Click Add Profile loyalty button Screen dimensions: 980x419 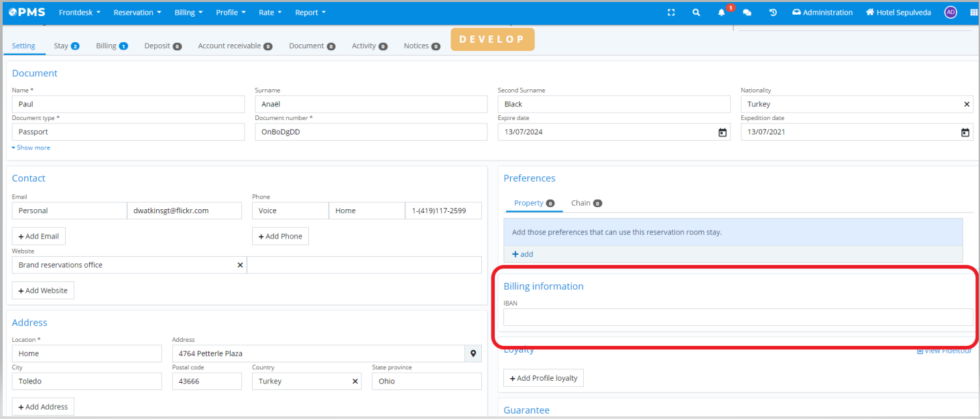pos(543,378)
